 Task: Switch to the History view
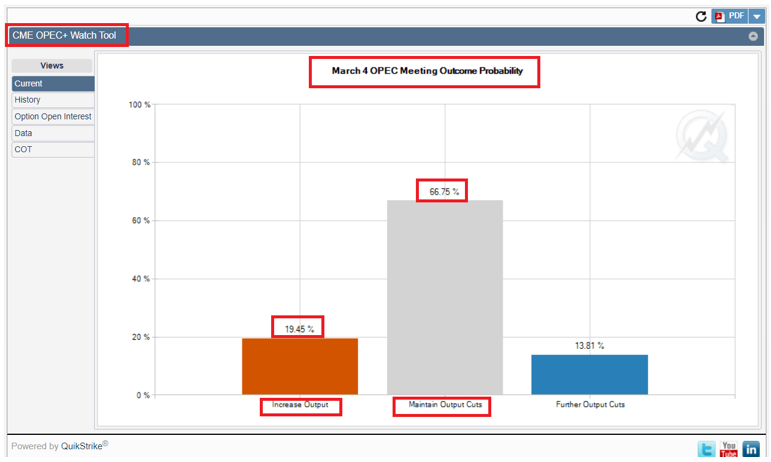point(53,100)
